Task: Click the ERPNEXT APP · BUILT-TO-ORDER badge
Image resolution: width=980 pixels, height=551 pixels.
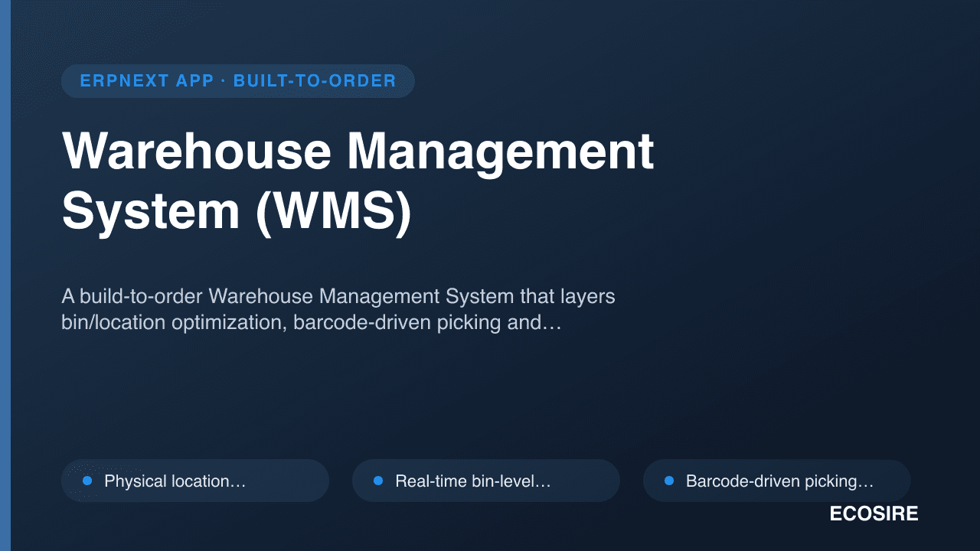Action: point(238,81)
